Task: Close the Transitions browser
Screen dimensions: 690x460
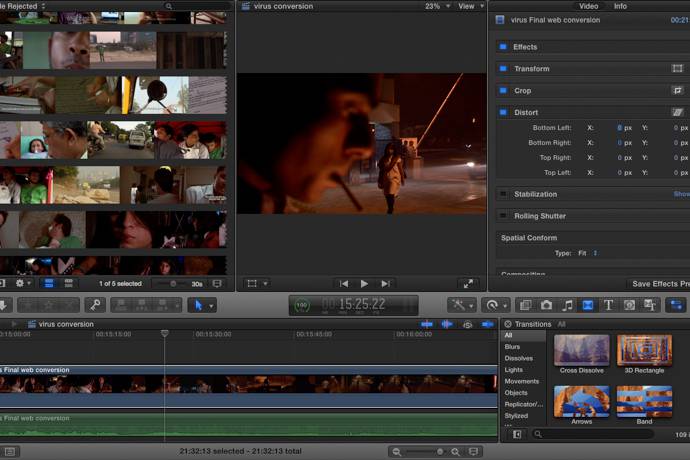Action: pos(508,324)
